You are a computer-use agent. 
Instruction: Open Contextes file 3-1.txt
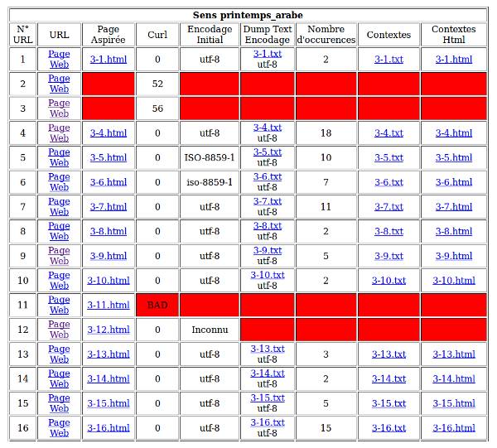tap(389, 60)
